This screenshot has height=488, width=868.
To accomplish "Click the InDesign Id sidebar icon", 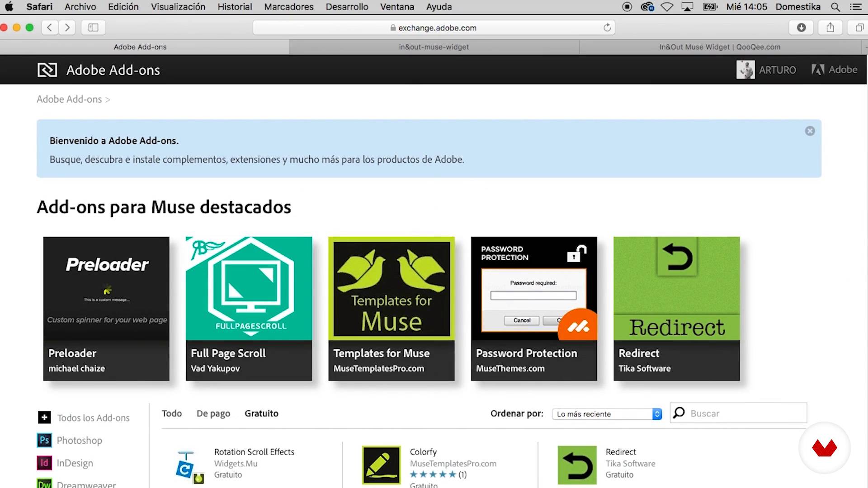I will tap(44, 463).
